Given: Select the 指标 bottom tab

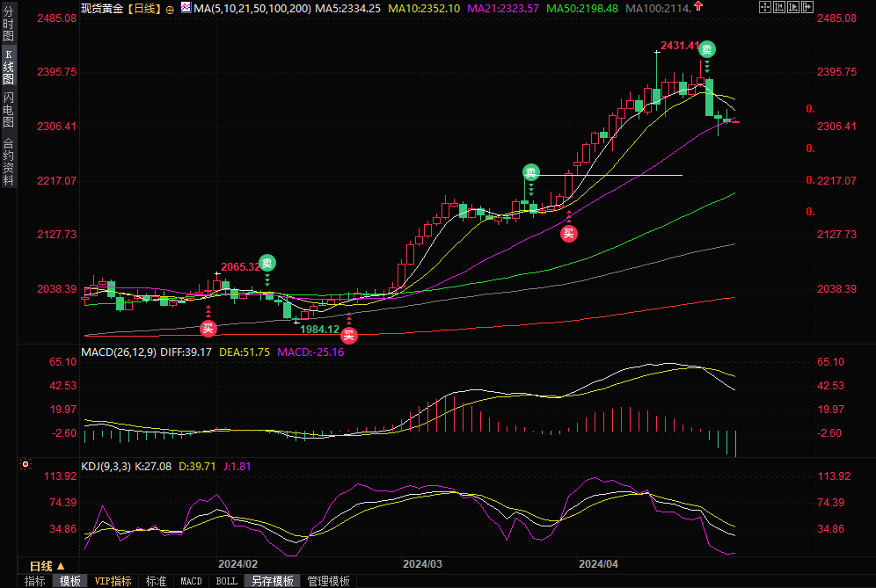Looking at the screenshot, I should tap(34, 581).
